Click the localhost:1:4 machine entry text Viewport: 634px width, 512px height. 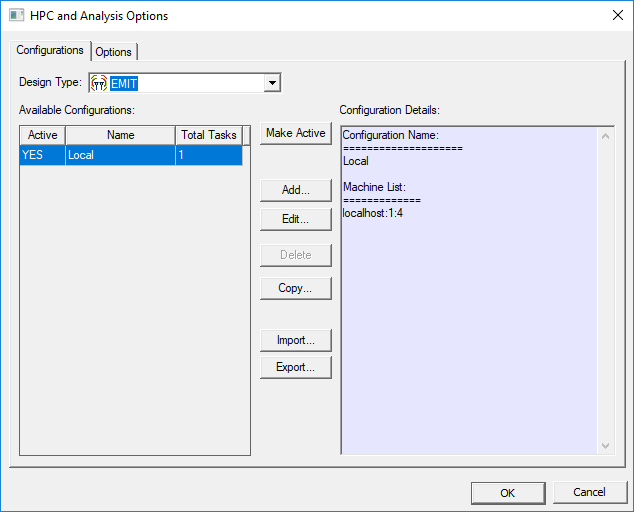tap(373, 213)
